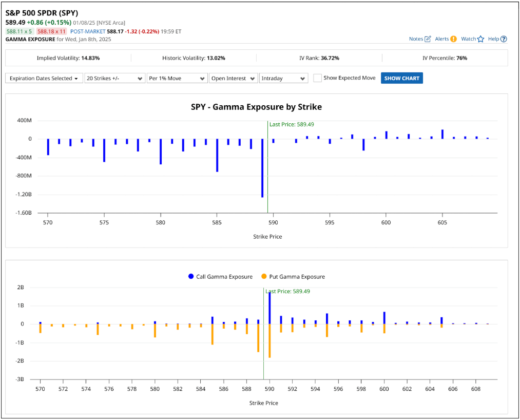The image size is (520, 420).
Task: Open Notes using the pencil icon
Action: click(x=429, y=39)
